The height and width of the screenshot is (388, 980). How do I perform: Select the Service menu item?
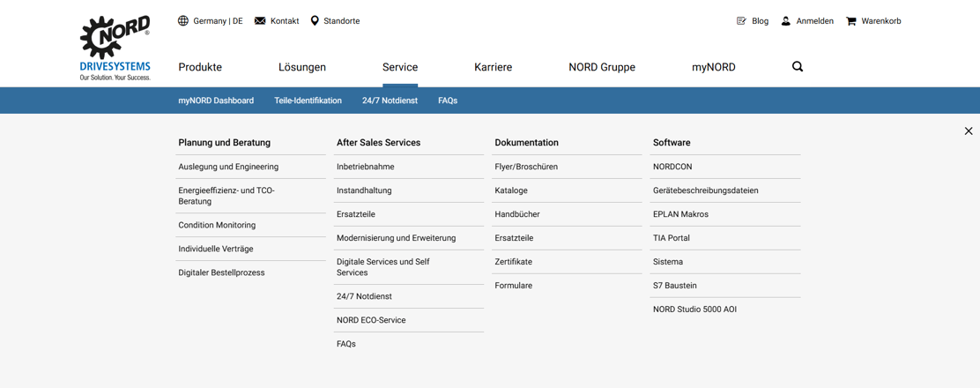400,67
